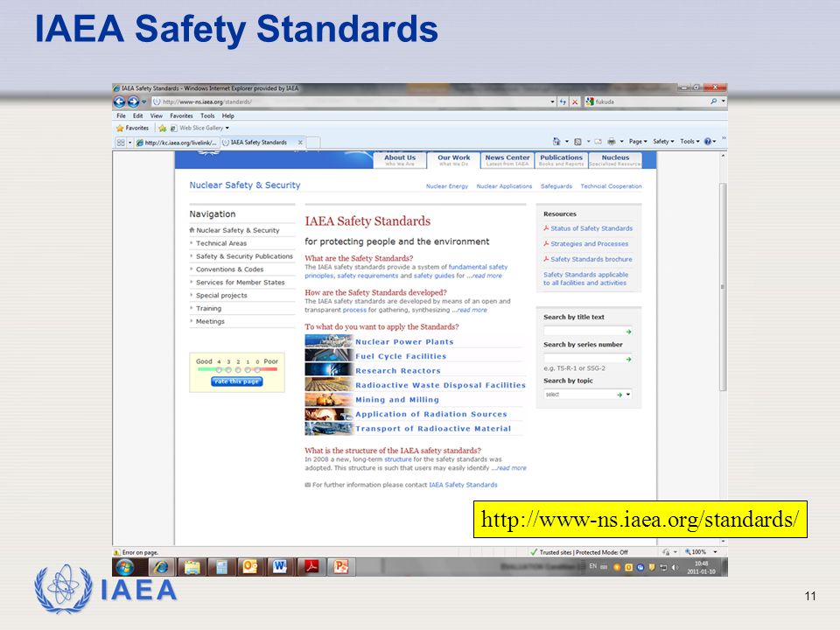Open the View menu
840x630 pixels.
click(x=156, y=115)
